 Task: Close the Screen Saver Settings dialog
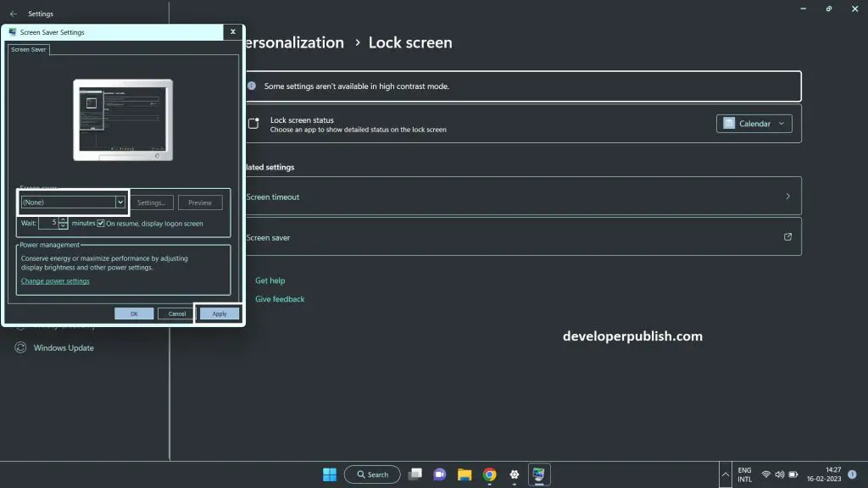[233, 31]
